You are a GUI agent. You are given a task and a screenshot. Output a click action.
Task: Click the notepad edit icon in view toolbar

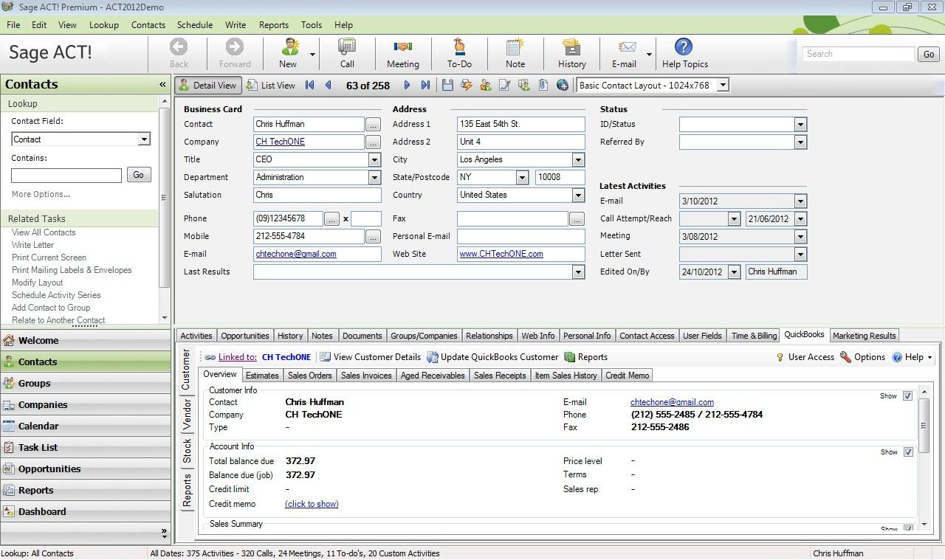(x=505, y=86)
